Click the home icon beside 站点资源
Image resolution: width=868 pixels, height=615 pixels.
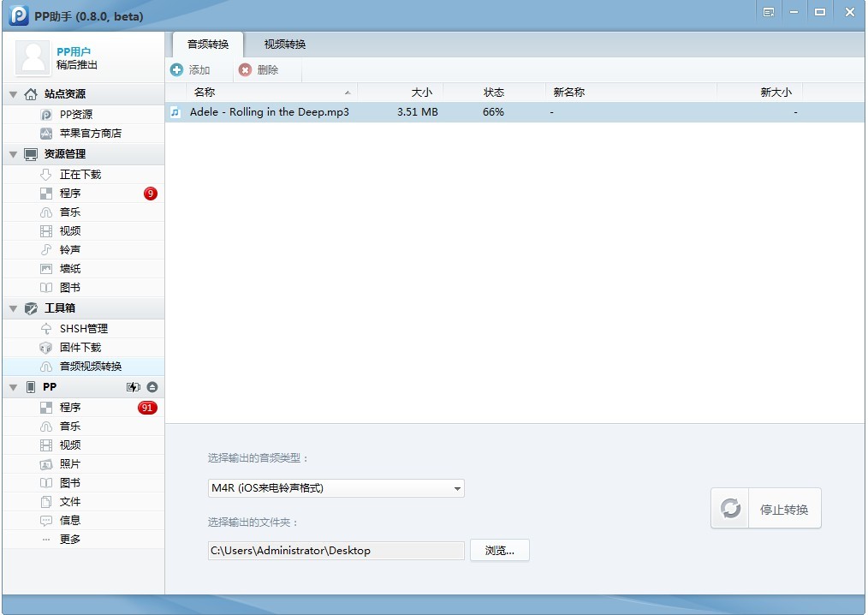click(x=31, y=93)
